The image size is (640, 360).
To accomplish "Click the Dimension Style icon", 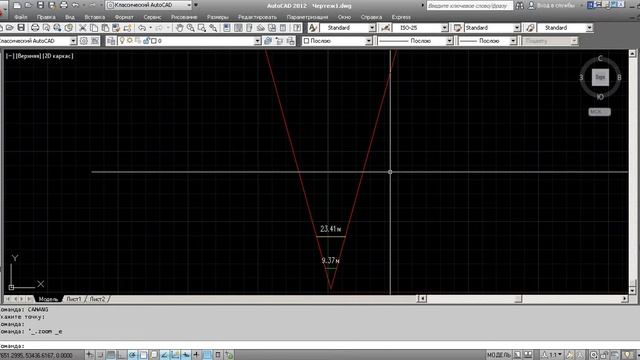I will click(x=386, y=28).
